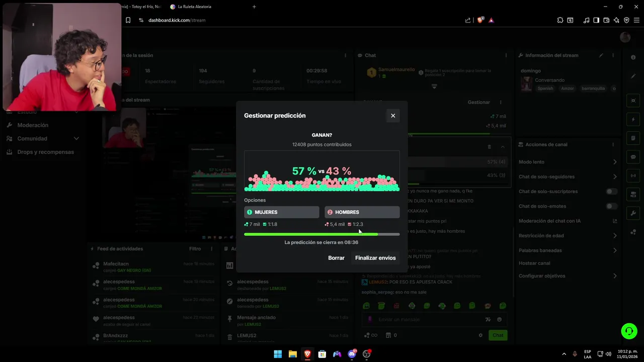Select Hostear canal in channel actions
This screenshot has width=644, height=362.
(x=534, y=263)
